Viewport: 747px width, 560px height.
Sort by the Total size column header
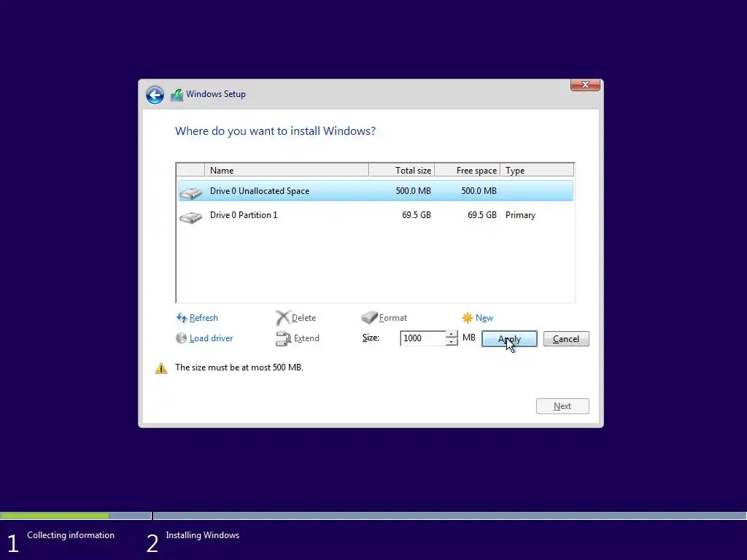(402, 170)
